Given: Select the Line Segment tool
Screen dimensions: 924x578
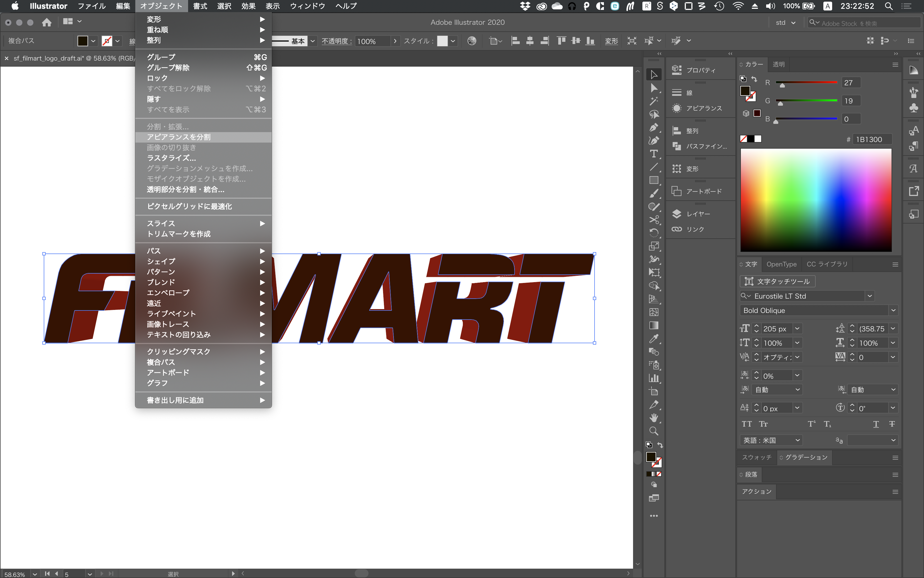Looking at the screenshot, I should (654, 167).
